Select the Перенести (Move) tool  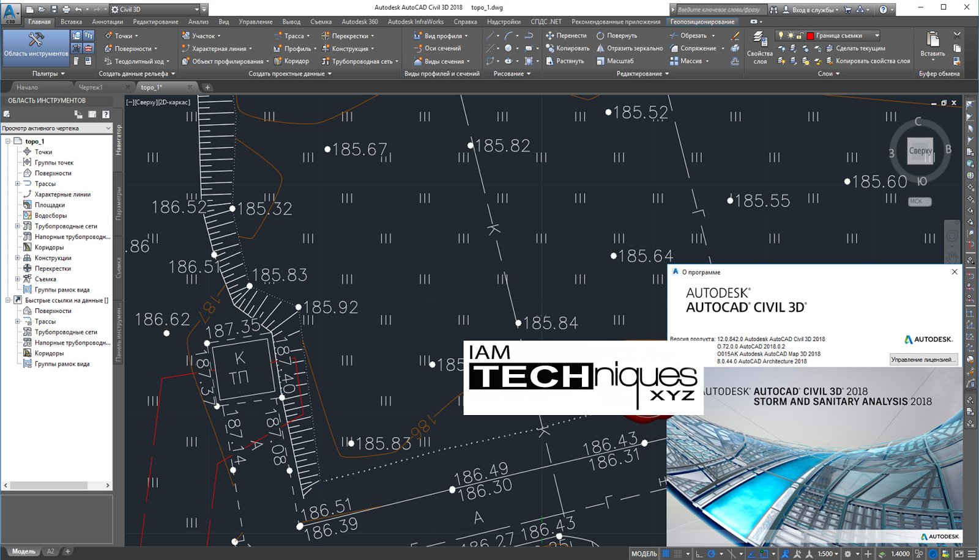[567, 35]
